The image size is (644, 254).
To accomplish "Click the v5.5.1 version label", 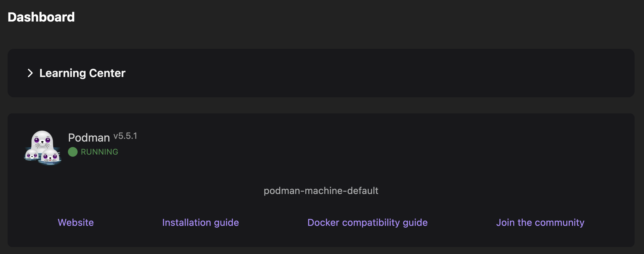I will tap(125, 136).
